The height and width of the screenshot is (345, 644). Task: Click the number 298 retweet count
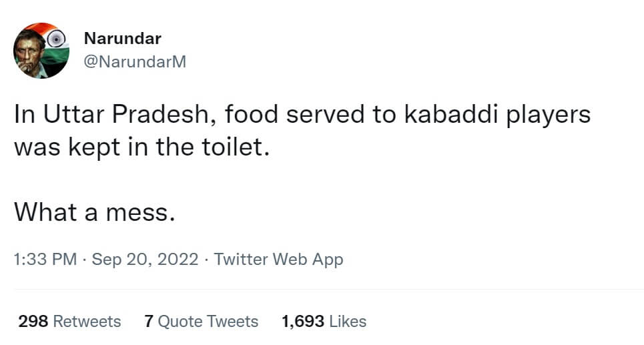(33, 321)
